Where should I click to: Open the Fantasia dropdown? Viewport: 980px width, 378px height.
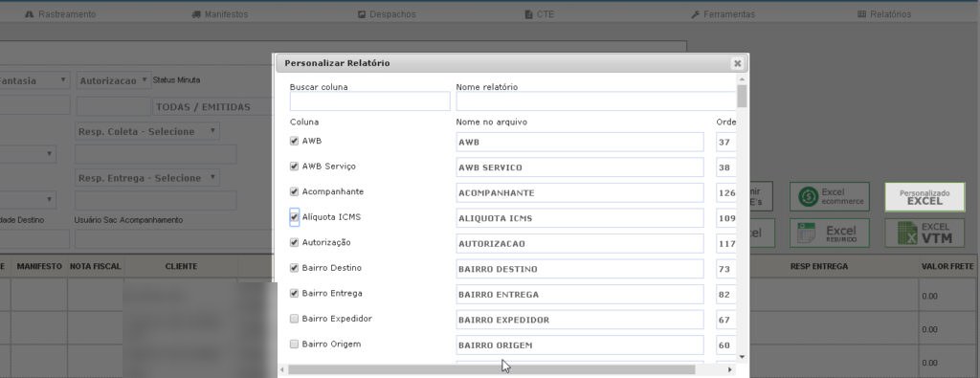34,80
